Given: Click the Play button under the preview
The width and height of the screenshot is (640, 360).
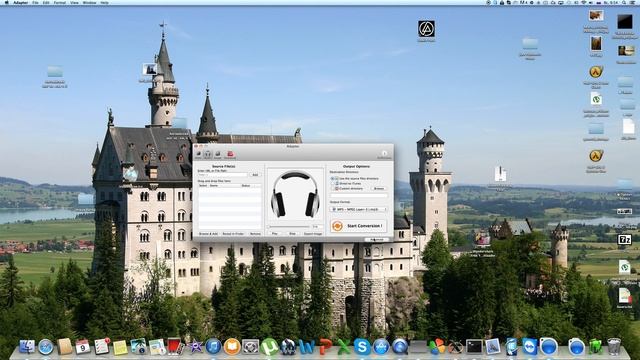Looking at the screenshot, I should (275, 233).
